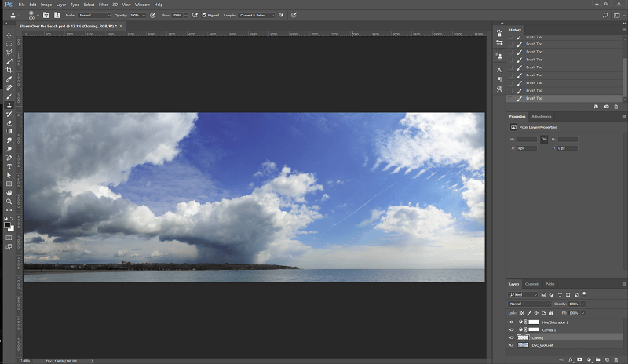Hide the Hue/Saturation 1 layer
Image resolution: width=628 pixels, height=364 pixels.
click(x=512, y=322)
